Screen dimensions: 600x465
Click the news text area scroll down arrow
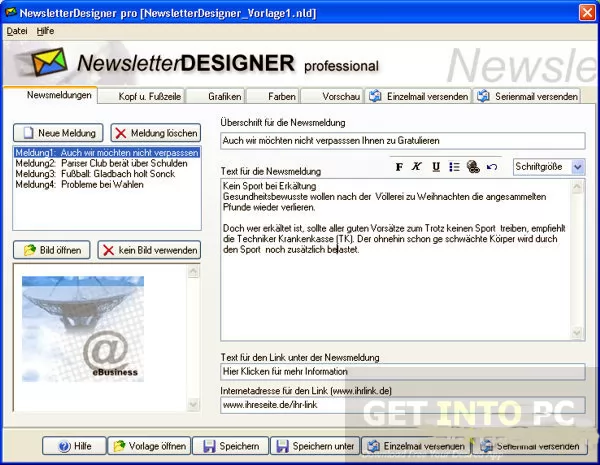pyautogui.click(x=577, y=332)
